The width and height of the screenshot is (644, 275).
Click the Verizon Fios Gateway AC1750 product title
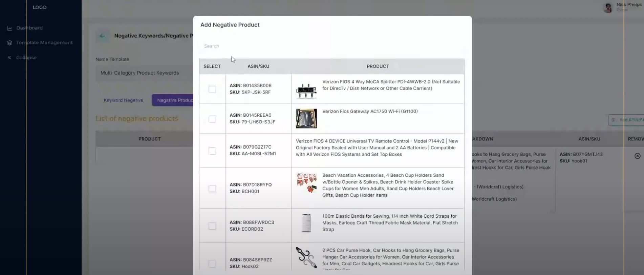(370, 111)
